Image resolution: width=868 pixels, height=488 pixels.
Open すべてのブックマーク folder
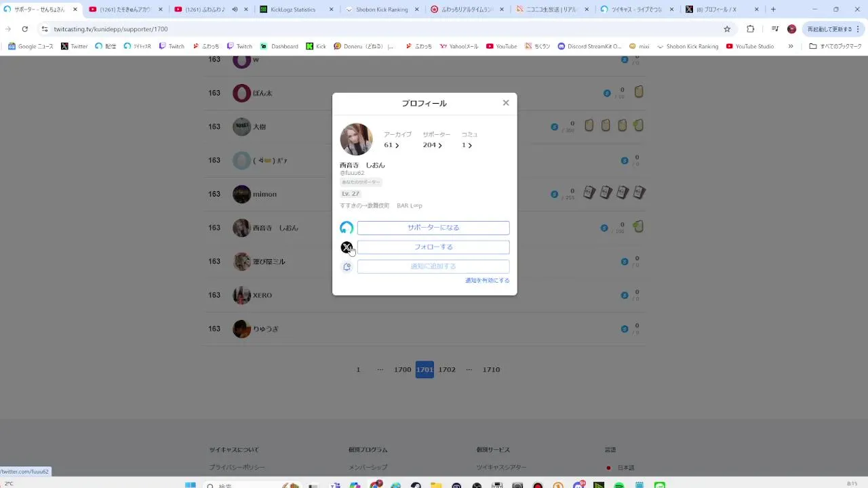(x=835, y=46)
